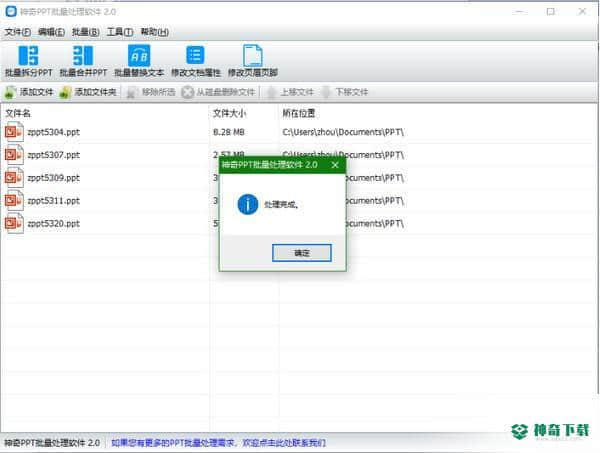Click 从磁盘删除文件 delete from disk button
600x453 pixels.
218,92
